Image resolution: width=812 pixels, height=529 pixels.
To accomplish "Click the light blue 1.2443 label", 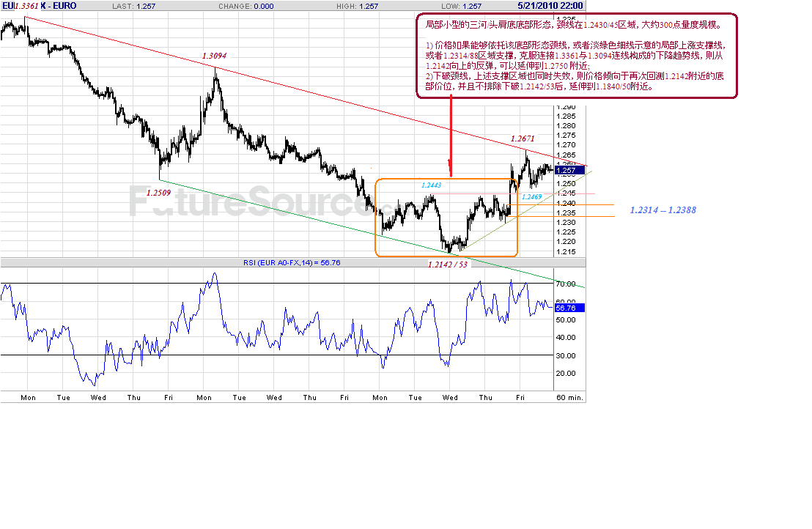I will [x=432, y=185].
